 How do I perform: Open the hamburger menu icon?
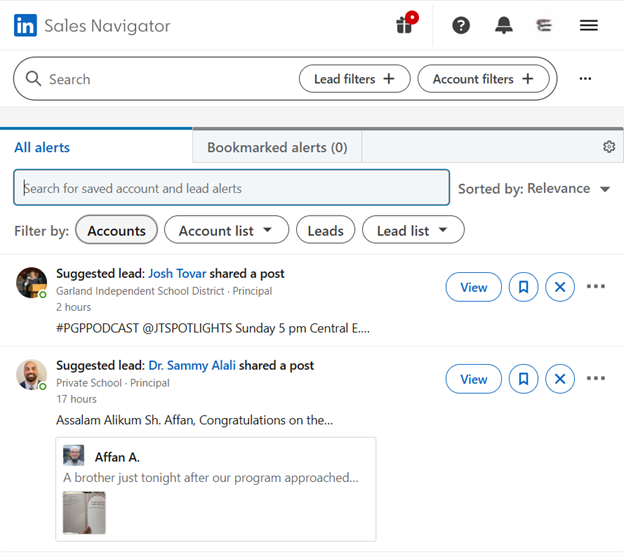pyautogui.click(x=589, y=25)
